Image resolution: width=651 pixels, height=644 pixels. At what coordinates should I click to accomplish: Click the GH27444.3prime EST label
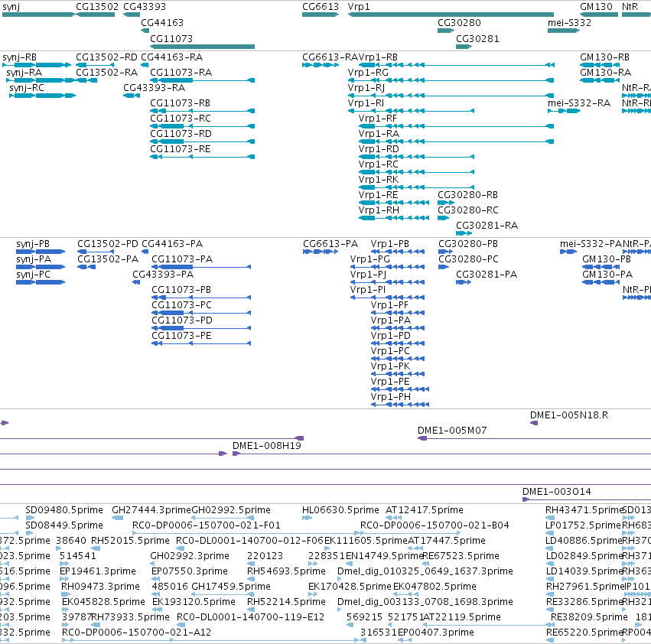(x=151, y=510)
